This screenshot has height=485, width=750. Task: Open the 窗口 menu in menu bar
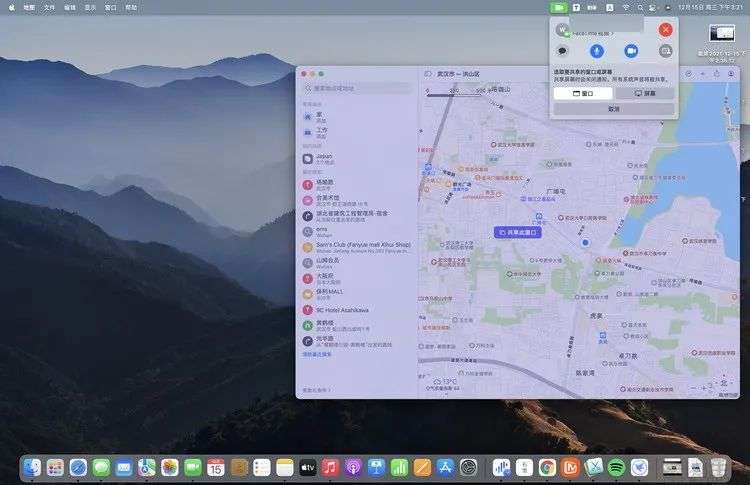[x=111, y=7]
